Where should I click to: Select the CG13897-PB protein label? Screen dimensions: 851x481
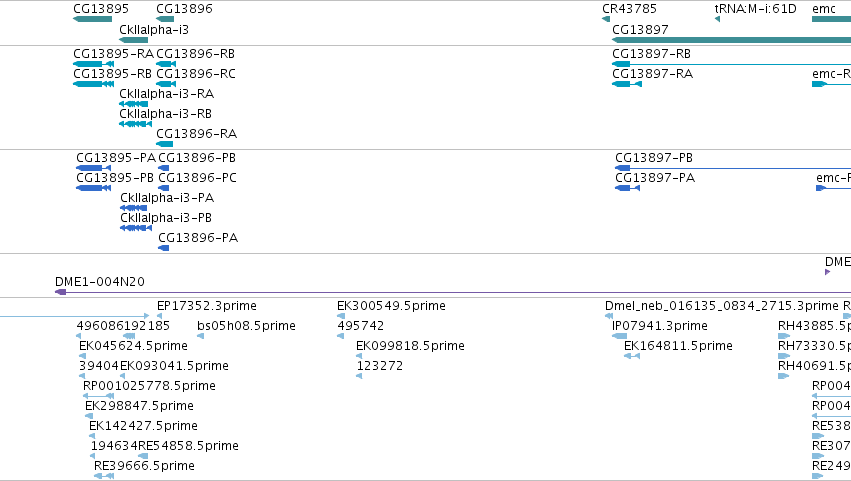point(654,158)
